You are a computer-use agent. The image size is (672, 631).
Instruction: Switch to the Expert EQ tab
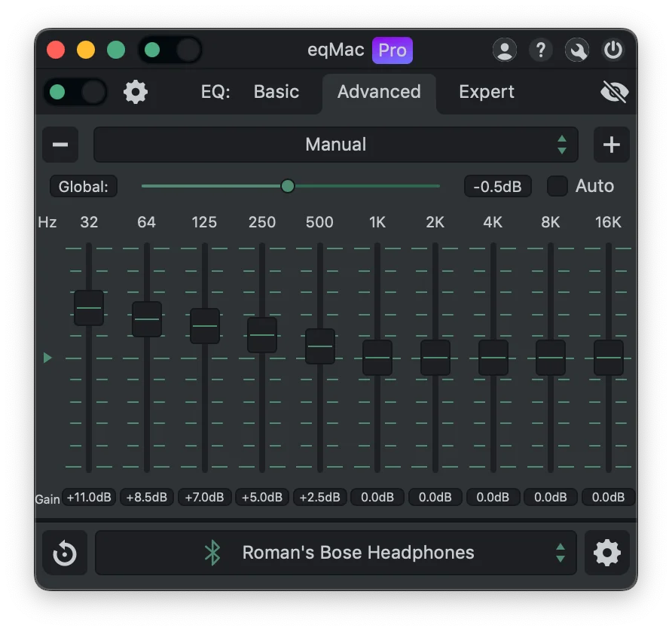coord(487,92)
